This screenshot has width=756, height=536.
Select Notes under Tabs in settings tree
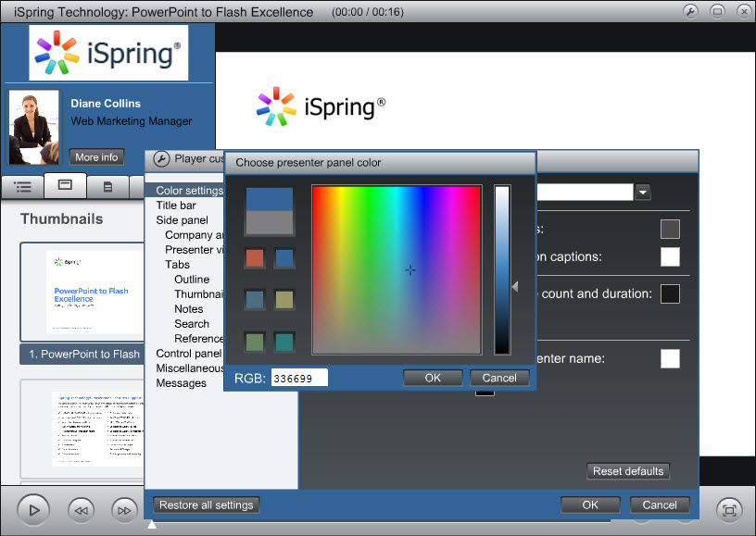(188, 308)
